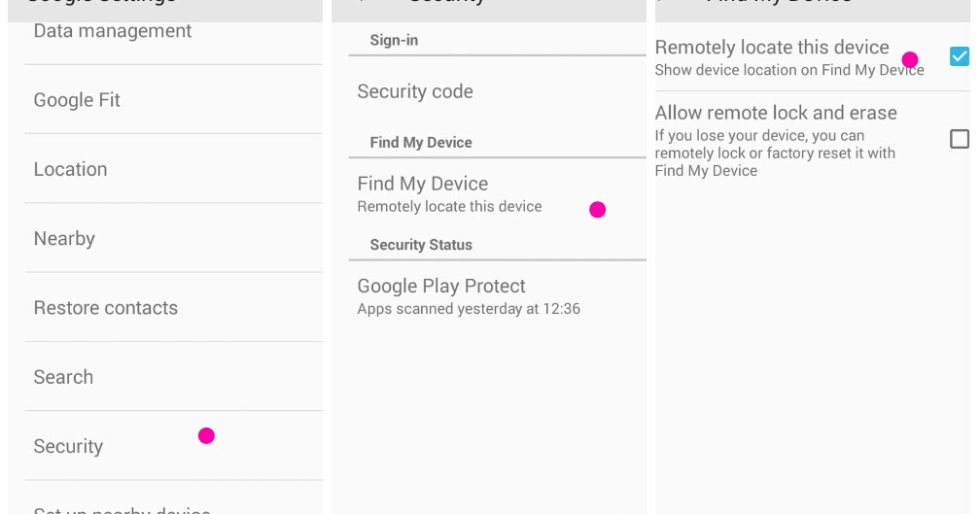980x514 pixels.
Task: Tick the Remotely locate this device checkbox
Action: [x=959, y=56]
